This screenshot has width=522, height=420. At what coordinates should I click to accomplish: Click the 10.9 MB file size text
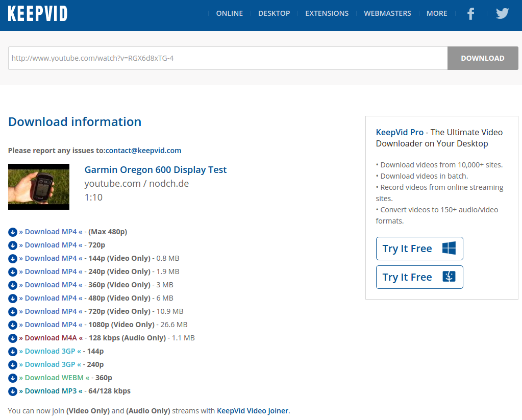[x=170, y=311]
